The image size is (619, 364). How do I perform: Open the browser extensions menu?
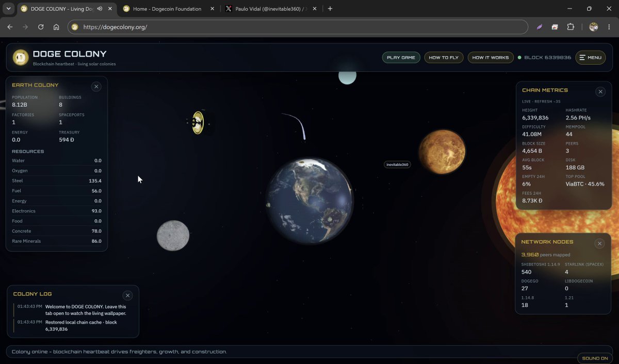pos(571,27)
